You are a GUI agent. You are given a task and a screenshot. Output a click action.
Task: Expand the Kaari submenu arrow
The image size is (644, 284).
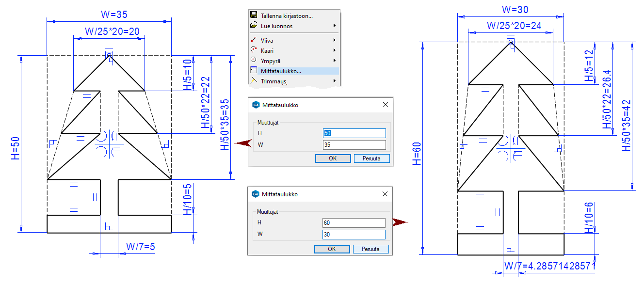pos(335,50)
